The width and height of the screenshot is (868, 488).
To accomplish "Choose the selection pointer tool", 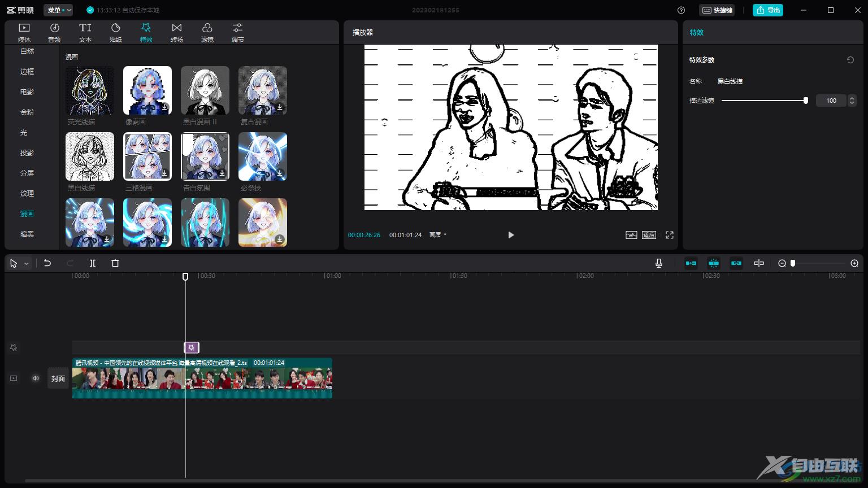I will tap(14, 263).
